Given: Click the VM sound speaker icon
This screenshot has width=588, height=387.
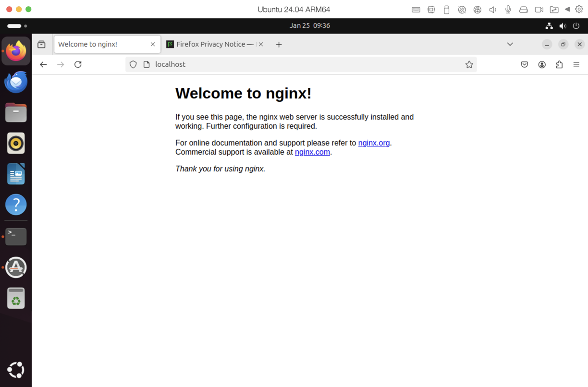Looking at the screenshot, I should (493, 10).
